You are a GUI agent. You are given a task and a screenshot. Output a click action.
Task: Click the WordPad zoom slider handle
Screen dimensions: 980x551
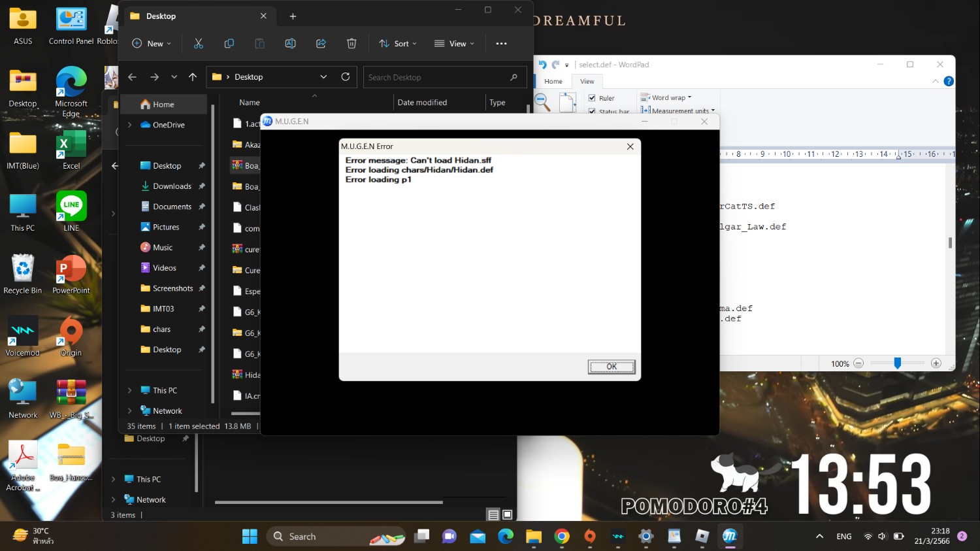(898, 363)
